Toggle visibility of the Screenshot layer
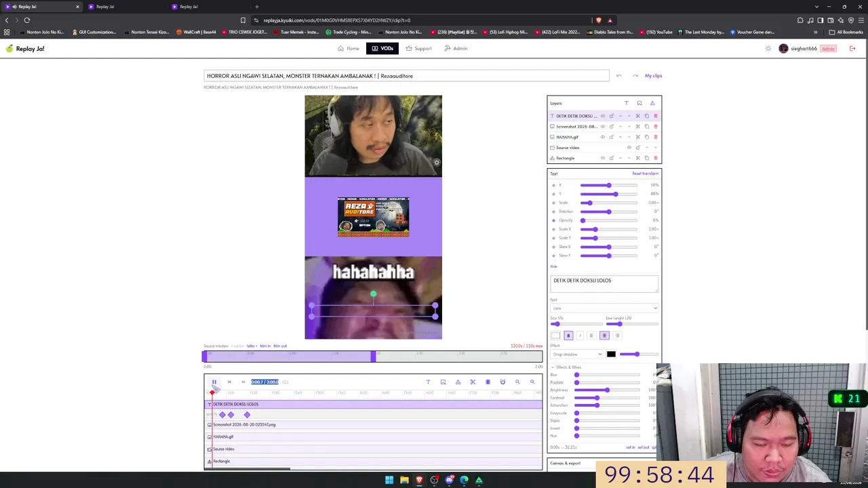The width and height of the screenshot is (868, 488). pyautogui.click(x=602, y=127)
